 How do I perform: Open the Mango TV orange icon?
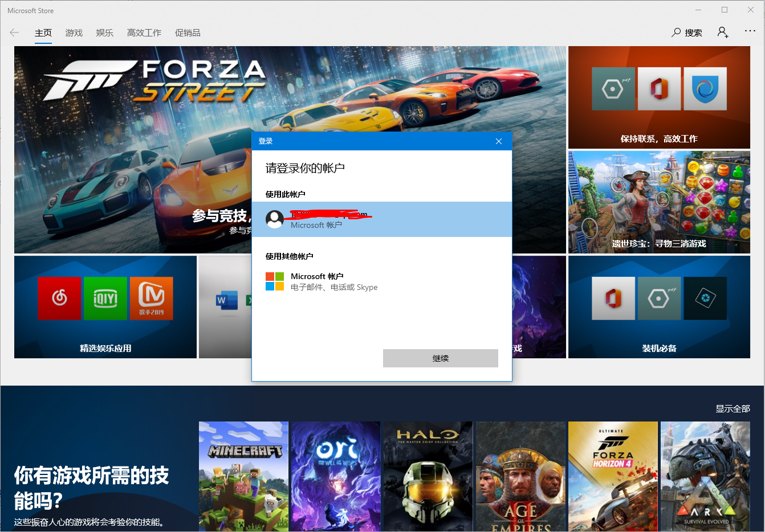point(152,298)
